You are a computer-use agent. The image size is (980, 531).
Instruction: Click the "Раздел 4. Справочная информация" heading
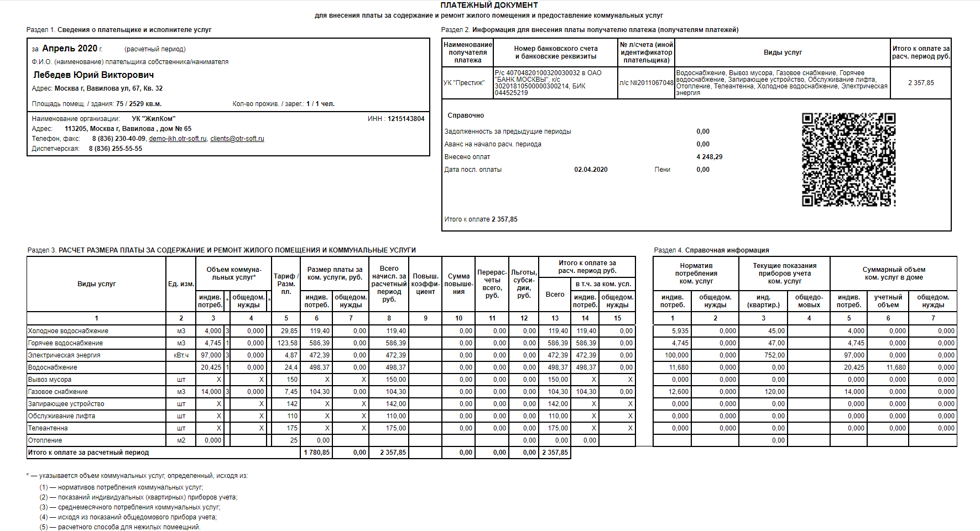pos(711,250)
